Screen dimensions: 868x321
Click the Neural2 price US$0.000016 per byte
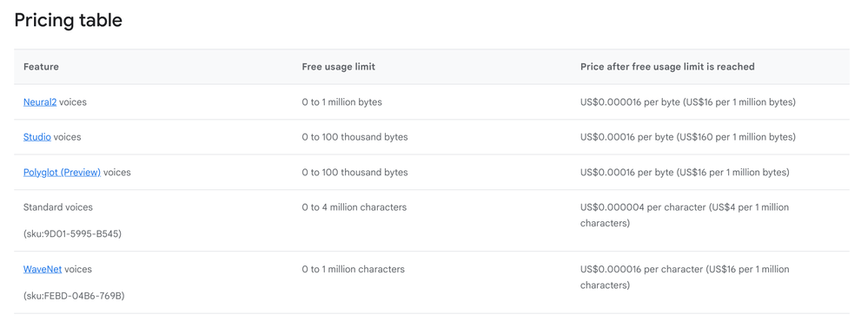(x=687, y=102)
